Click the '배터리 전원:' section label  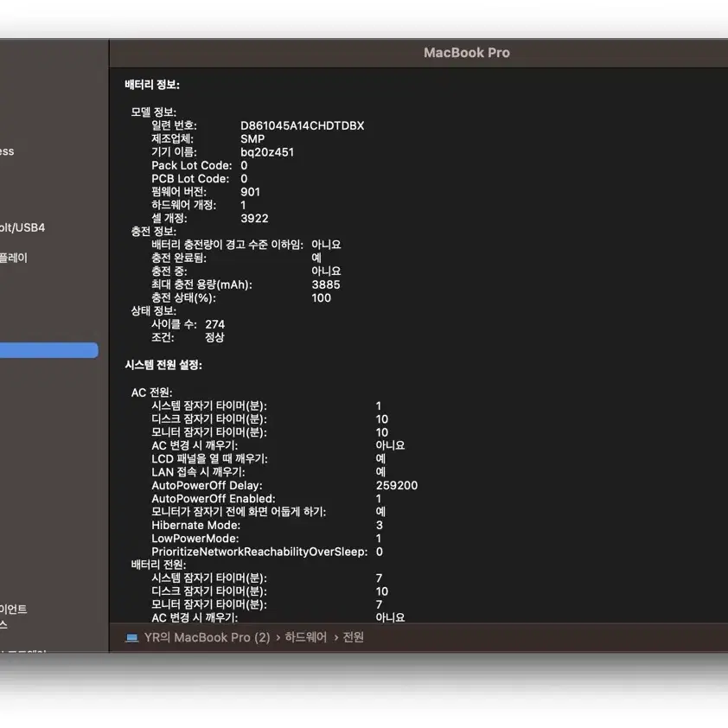(159, 565)
